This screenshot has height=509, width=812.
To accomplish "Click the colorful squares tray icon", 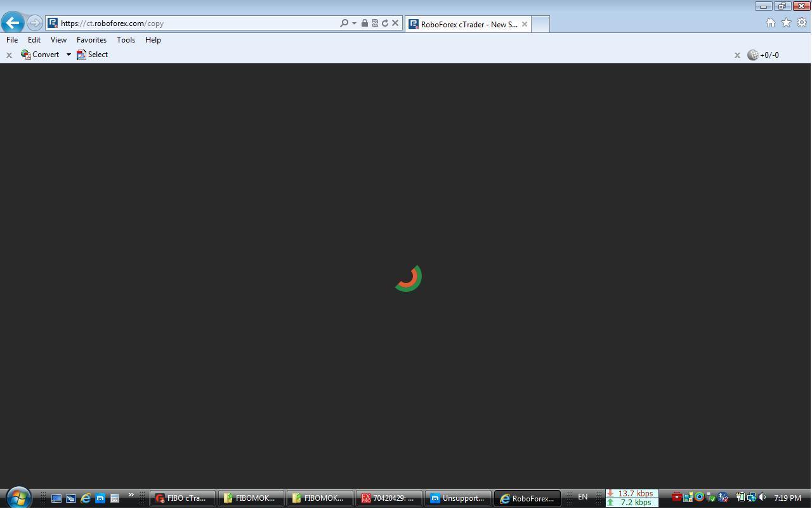I will click(x=688, y=498).
